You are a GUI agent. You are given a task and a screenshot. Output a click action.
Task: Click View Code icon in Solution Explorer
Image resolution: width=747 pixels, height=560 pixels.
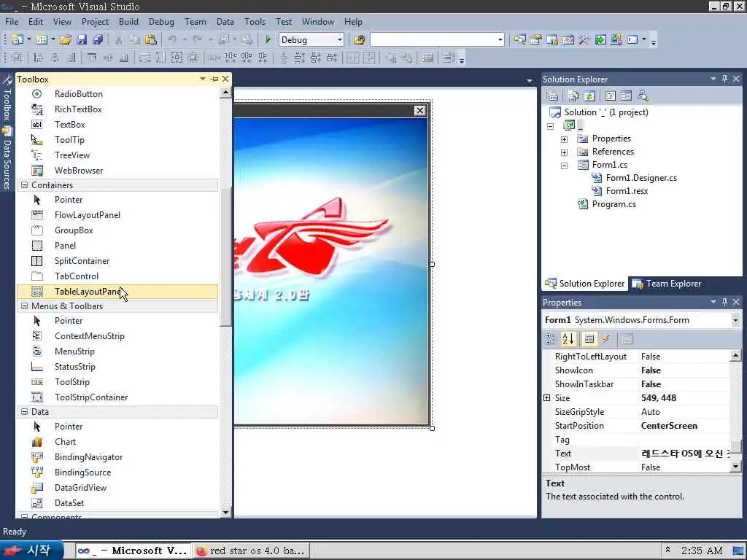pos(611,96)
